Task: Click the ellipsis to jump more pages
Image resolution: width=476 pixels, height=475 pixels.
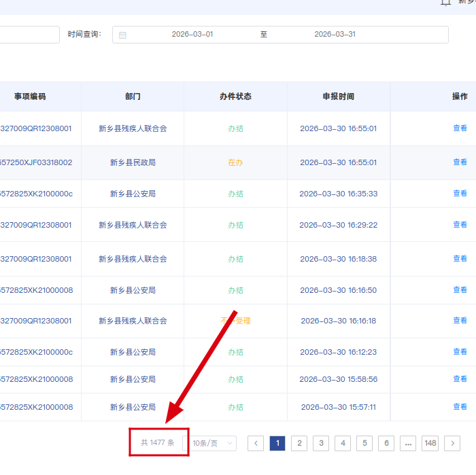Action: click(x=408, y=443)
